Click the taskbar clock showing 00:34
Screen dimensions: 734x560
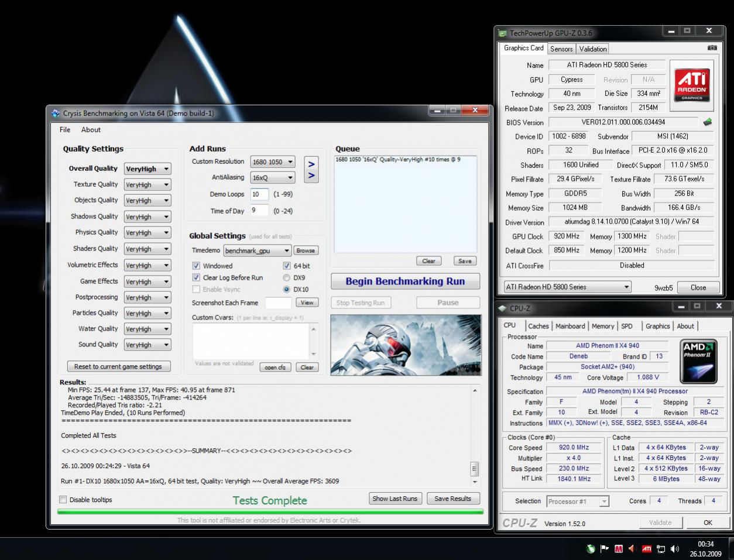(x=706, y=544)
